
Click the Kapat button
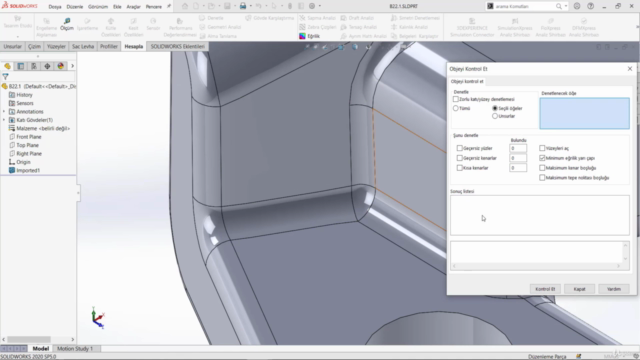point(579,289)
